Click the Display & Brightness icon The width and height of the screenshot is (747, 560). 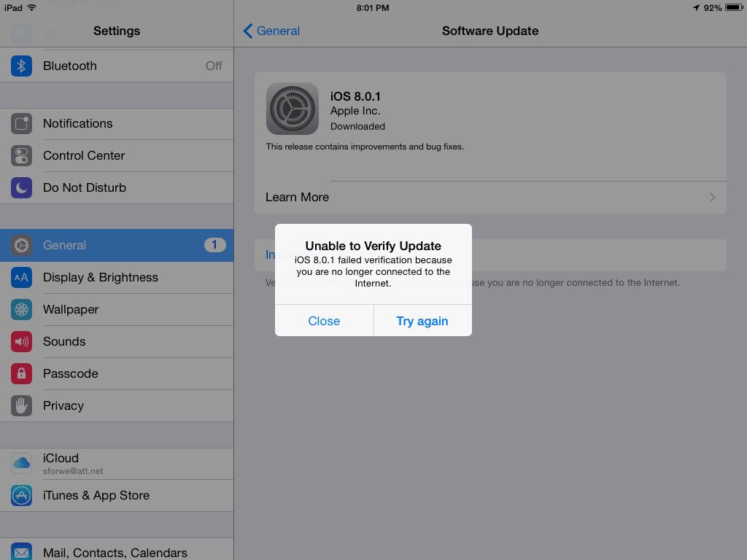21,278
